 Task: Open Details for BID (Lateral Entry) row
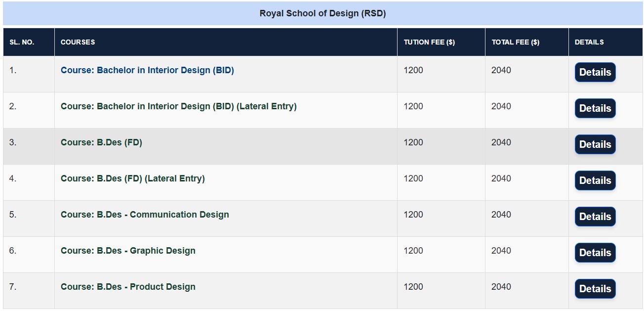click(595, 108)
